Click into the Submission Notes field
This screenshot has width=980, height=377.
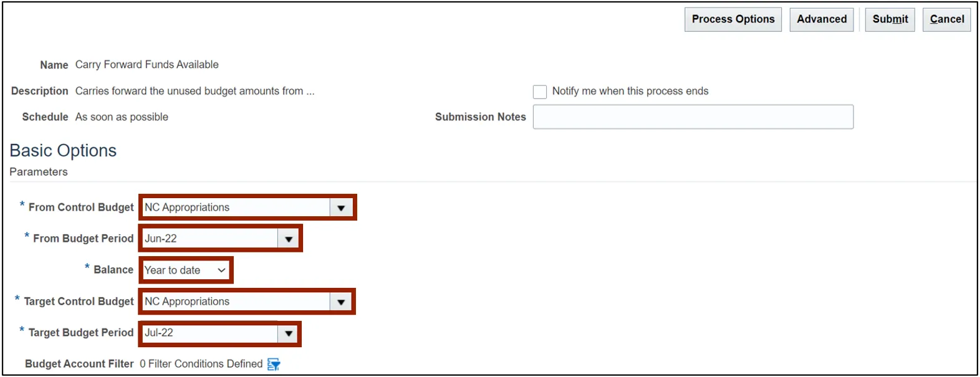click(x=693, y=117)
